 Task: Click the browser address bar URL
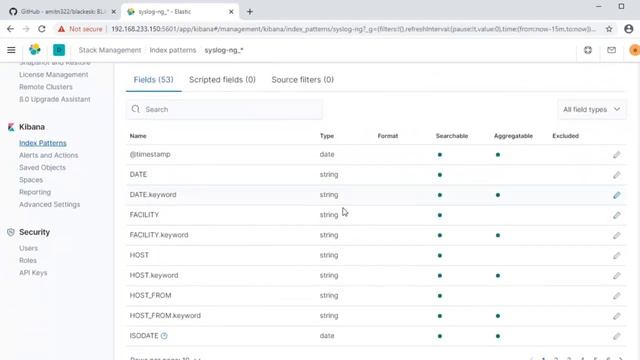(353, 29)
